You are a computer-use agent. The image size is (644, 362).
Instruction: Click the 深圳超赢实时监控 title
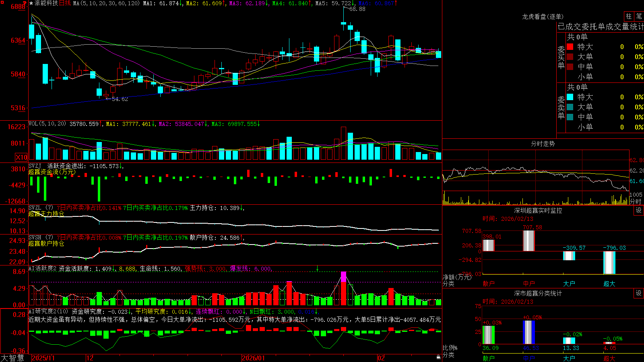(538, 210)
